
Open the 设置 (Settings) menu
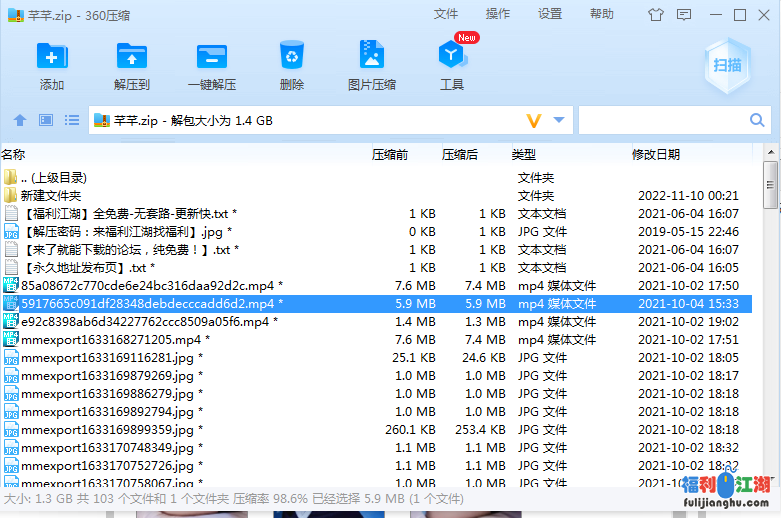pos(550,14)
